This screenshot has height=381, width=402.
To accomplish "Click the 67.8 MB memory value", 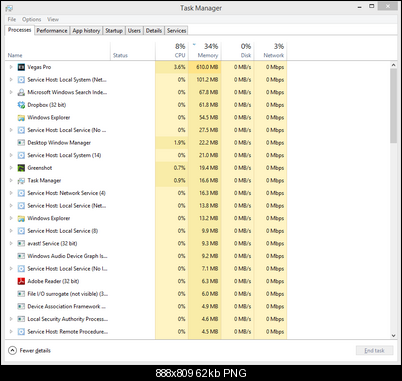I will tap(208, 92).
